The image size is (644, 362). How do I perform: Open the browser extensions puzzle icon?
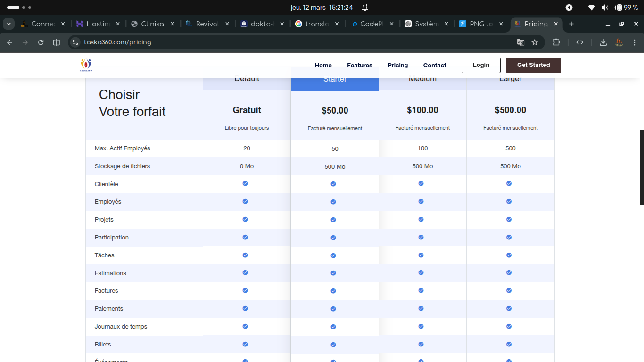pyautogui.click(x=556, y=42)
